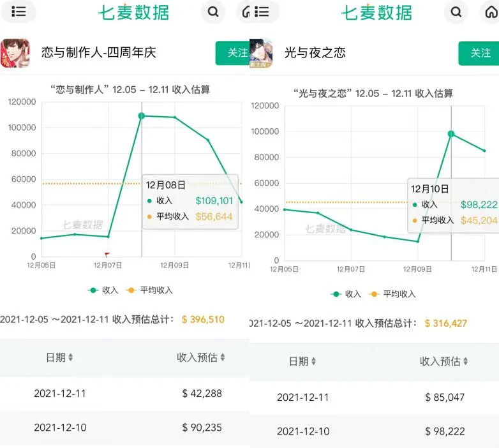Go to home in right panel
Screen dimensions: 499x448
(x=491, y=11)
